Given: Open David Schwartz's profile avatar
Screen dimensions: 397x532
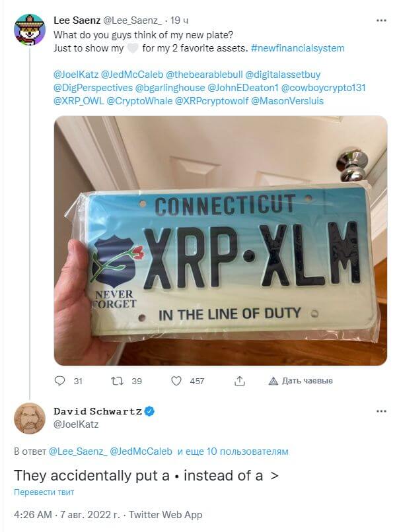Looking at the screenshot, I should click(30, 418).
